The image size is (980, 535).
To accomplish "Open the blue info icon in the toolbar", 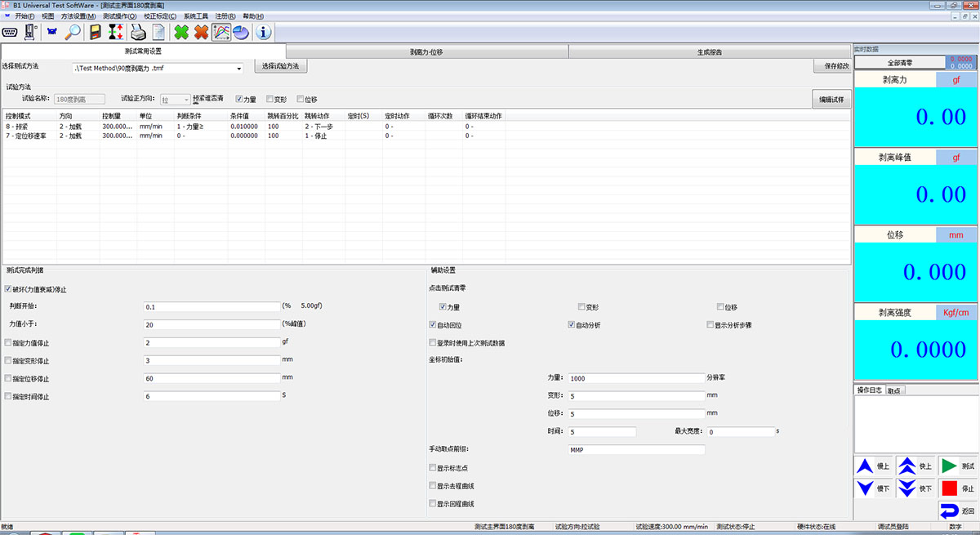I will 264,33.
